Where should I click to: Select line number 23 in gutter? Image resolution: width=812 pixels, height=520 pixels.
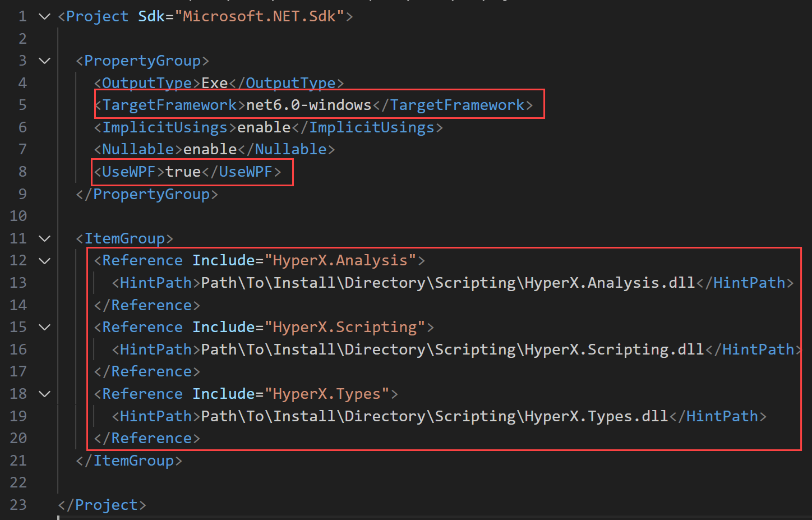click(x=18, y=505)
